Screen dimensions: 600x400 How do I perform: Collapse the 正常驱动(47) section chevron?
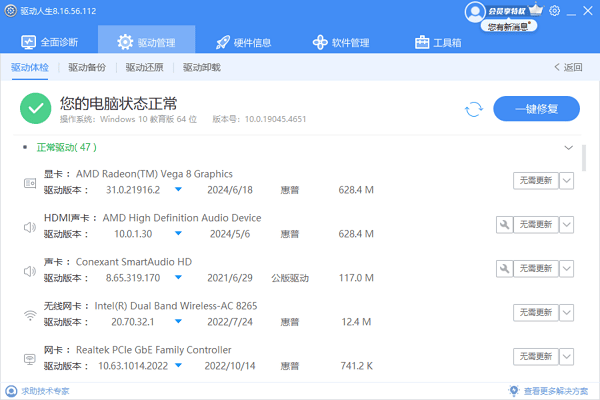pyautogui.click(x=569, y=148)
